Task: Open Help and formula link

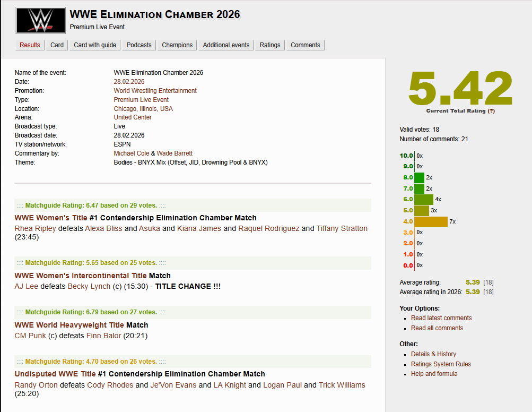Action: click(x=434, y=374)
